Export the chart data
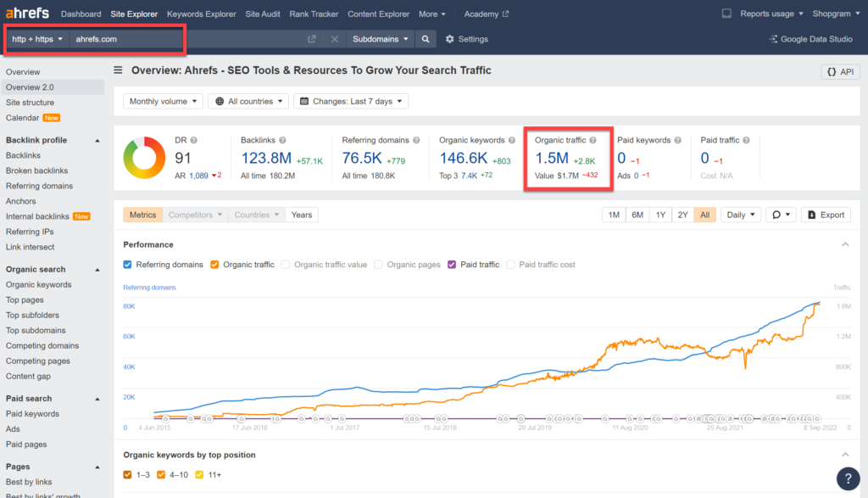Viewport: 868px width, 498px height. pos(826,215)
